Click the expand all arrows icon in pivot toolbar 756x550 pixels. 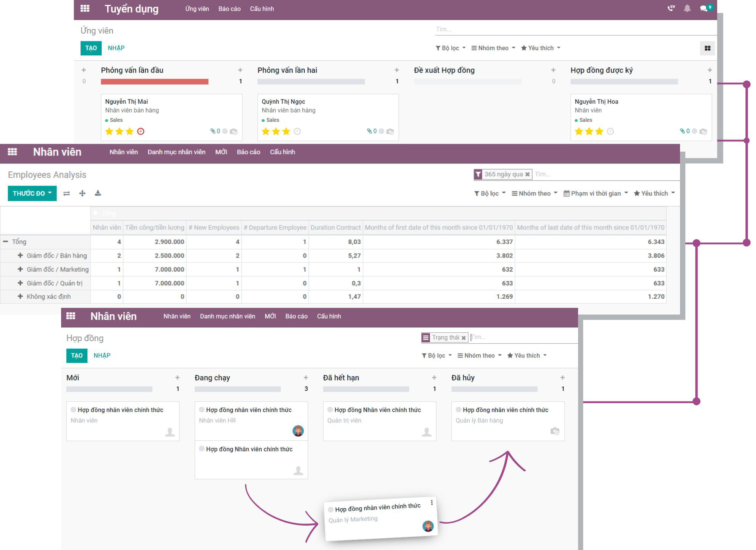tap(82, 193)
